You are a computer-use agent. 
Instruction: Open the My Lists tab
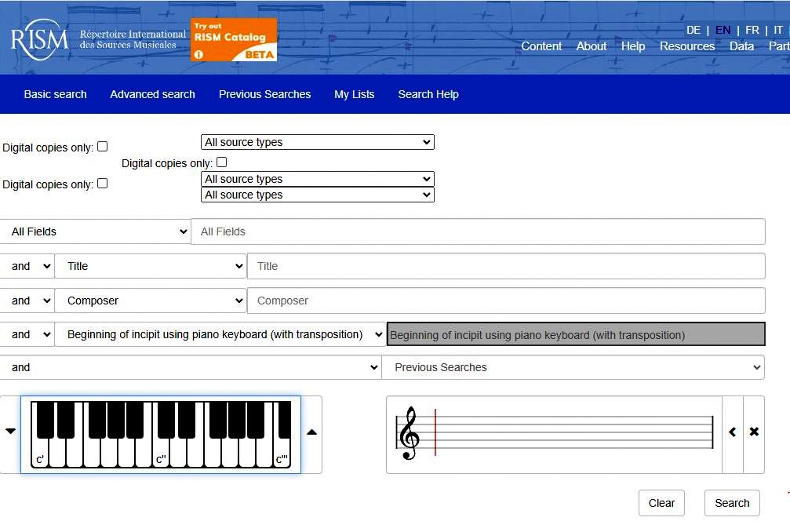point(354,94)
